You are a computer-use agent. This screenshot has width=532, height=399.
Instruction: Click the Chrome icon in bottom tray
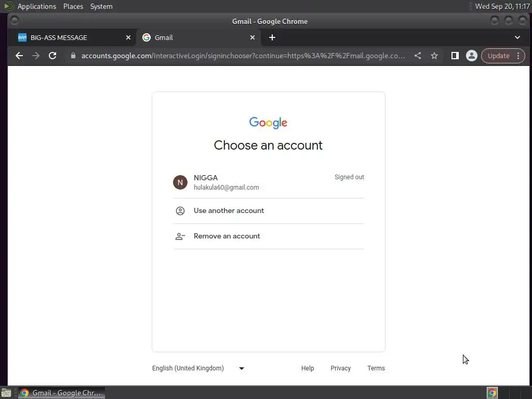click(x=493, y=393)
